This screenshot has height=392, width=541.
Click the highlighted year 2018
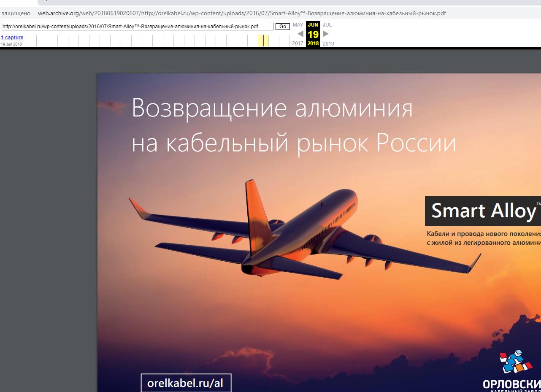click(313, 43)
